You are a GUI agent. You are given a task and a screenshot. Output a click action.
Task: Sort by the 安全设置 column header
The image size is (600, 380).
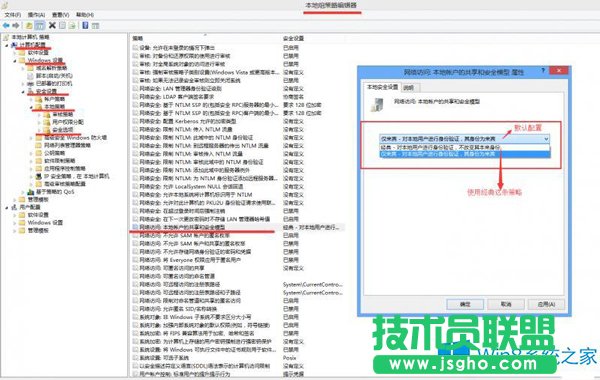pos(293,38)
